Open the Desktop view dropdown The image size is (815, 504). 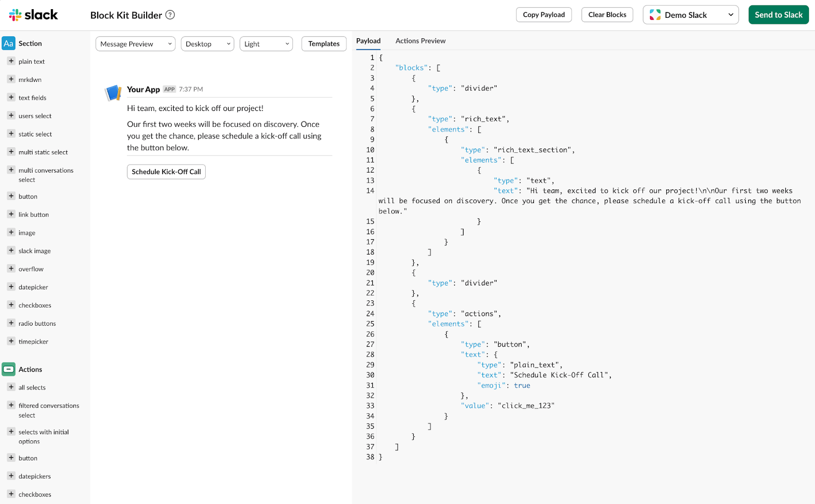point(207,44)
